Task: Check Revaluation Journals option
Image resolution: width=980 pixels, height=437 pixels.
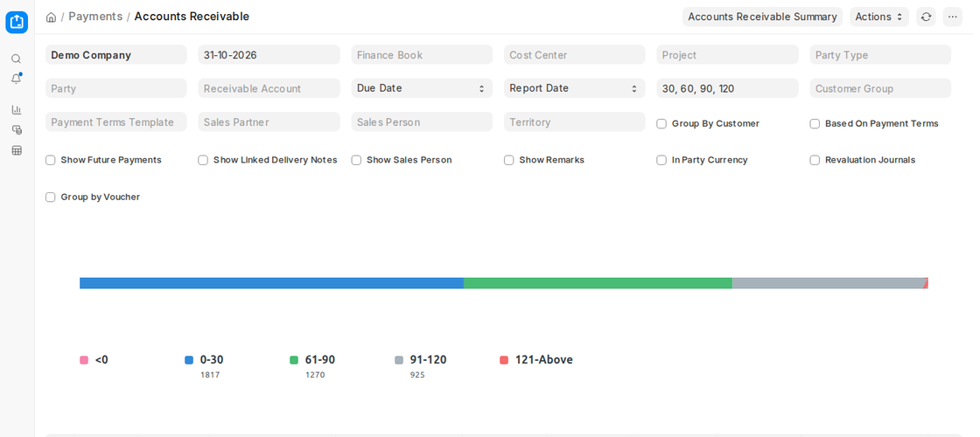Action: [x=815, y=160]
